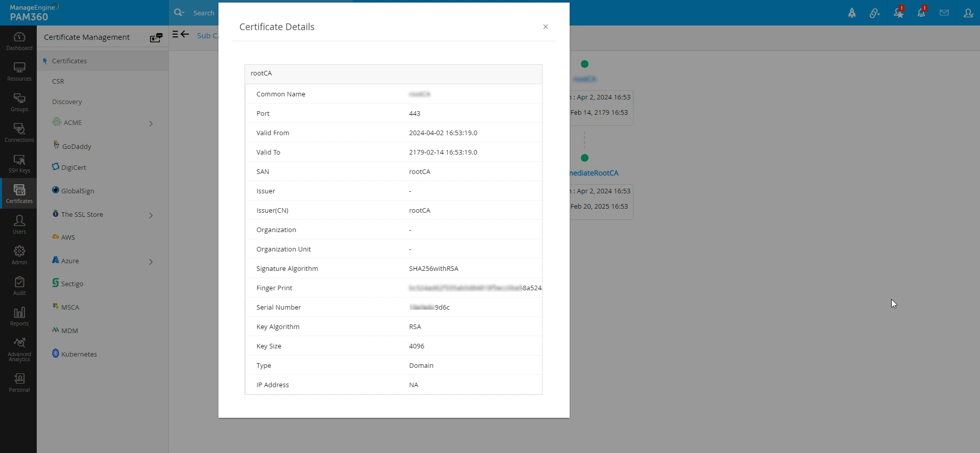Image resolution: width=980 pixels, height=453 pixels.
Task: Expand the ACME submenu arrow
Action: (151, 123)
